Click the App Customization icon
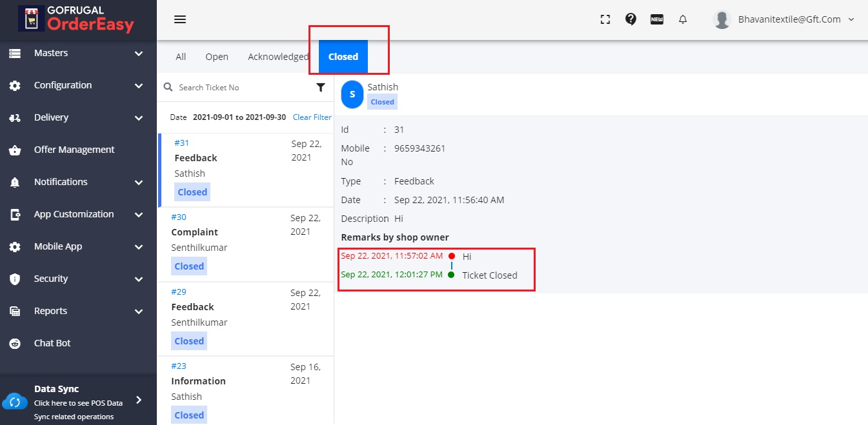Viewport: 868px width, 425px height. [15, 214]
